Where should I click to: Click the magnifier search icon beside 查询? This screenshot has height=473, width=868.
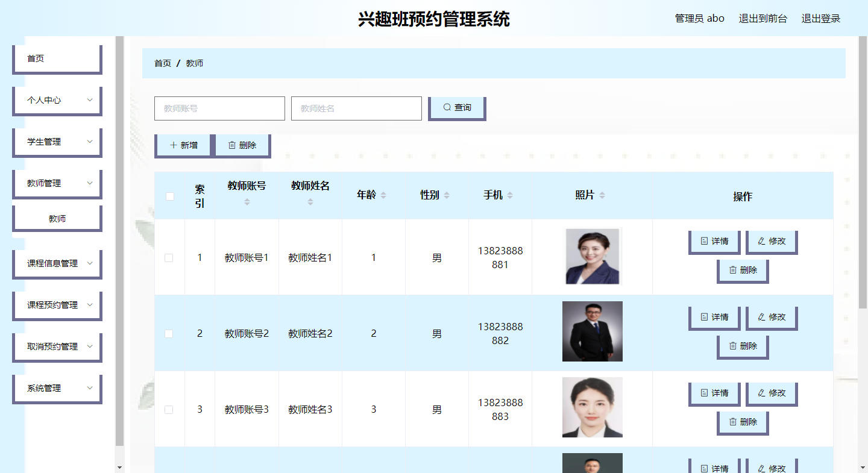[447, 107]
